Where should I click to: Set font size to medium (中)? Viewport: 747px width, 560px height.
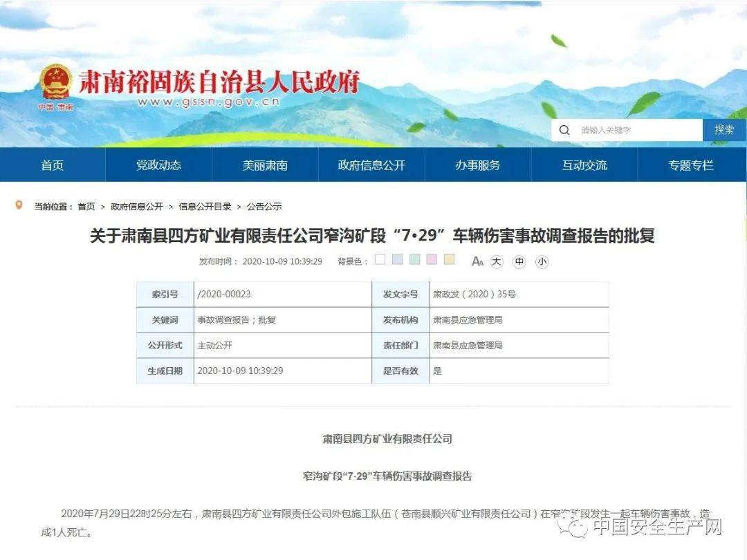pyautogui.click(x=519, y=261)
